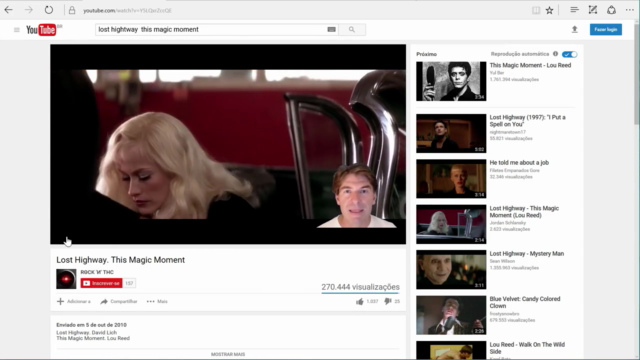The width and height of the screenshot is (640, 360).
Task: Open This Magic Moment - Lou Reed thumbnail
Action: click(451, 81)
